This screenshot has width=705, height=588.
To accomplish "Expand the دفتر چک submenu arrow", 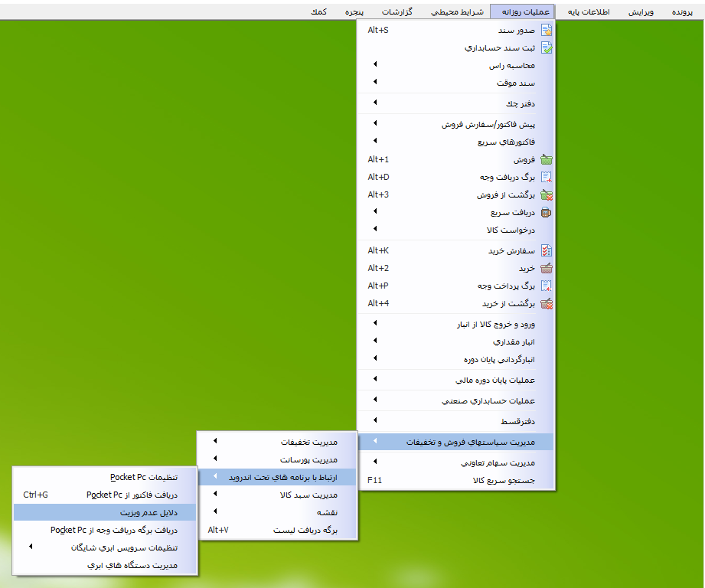I will pos(374,102).
